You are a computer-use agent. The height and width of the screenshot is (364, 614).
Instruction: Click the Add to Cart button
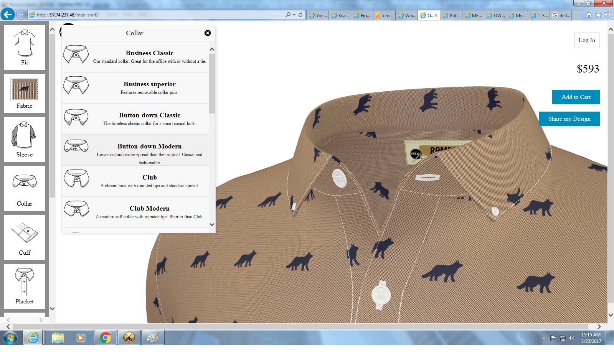tap(576, 97)
